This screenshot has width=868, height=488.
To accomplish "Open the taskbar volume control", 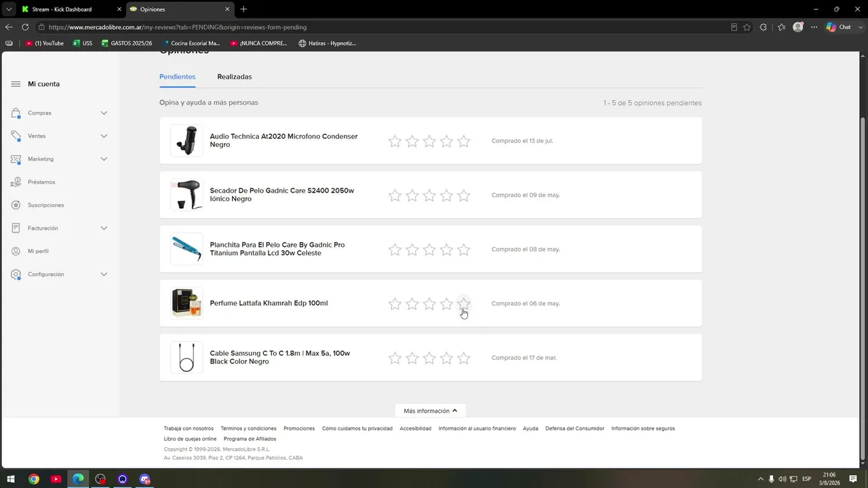I will 783,479.
